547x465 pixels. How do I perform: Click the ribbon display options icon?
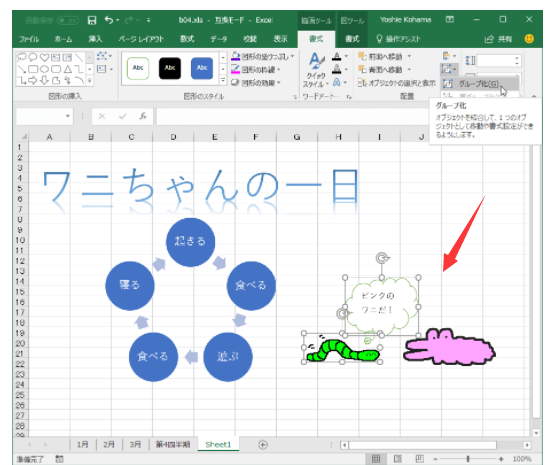point(450,20)
